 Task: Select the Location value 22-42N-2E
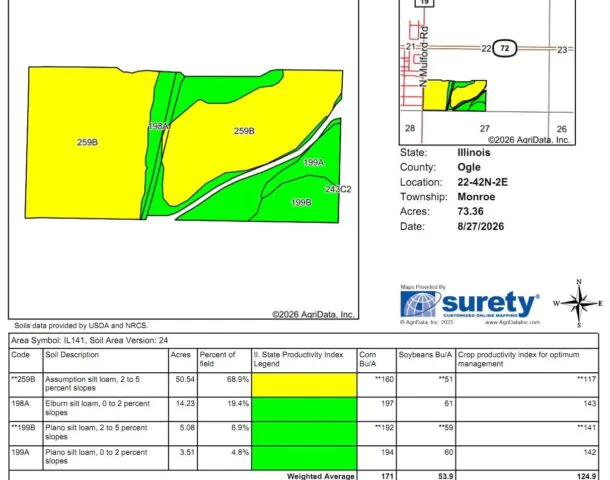pyautogui.click(x=482, y=182)
